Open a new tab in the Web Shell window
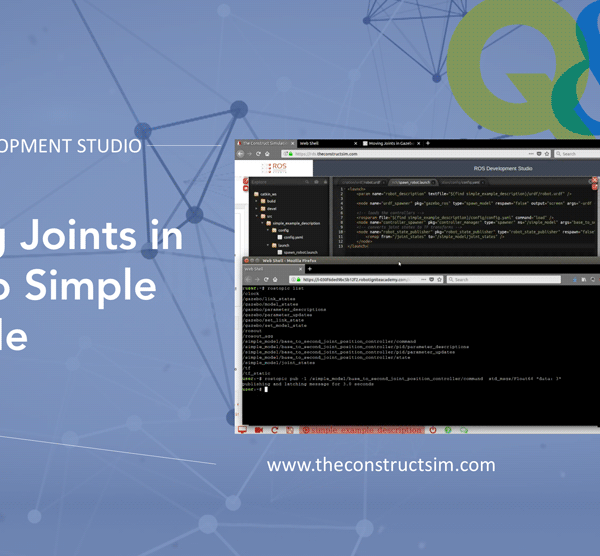600x556 pixels. coord(310,269)
